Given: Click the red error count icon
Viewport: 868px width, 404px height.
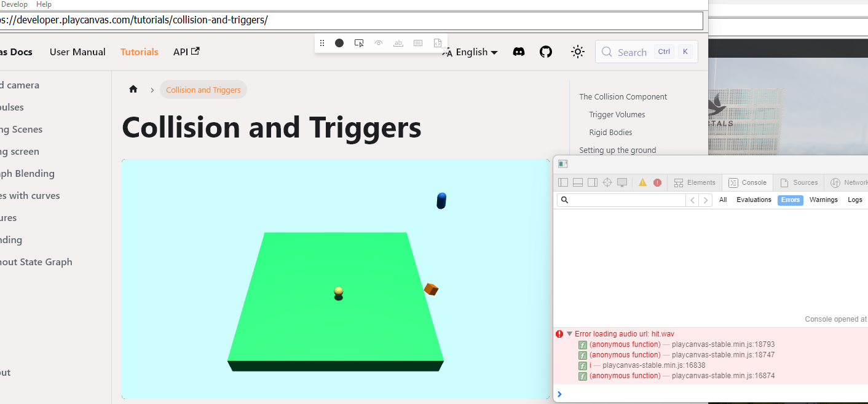Looking at the screenshot, I should pyautogui.click(x=657, y=182).
